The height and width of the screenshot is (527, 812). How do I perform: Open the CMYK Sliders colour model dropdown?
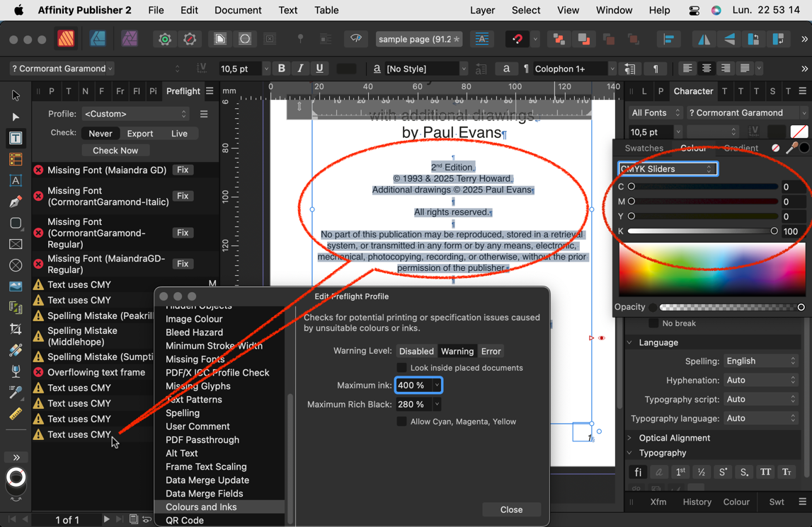tap(668, 169)
